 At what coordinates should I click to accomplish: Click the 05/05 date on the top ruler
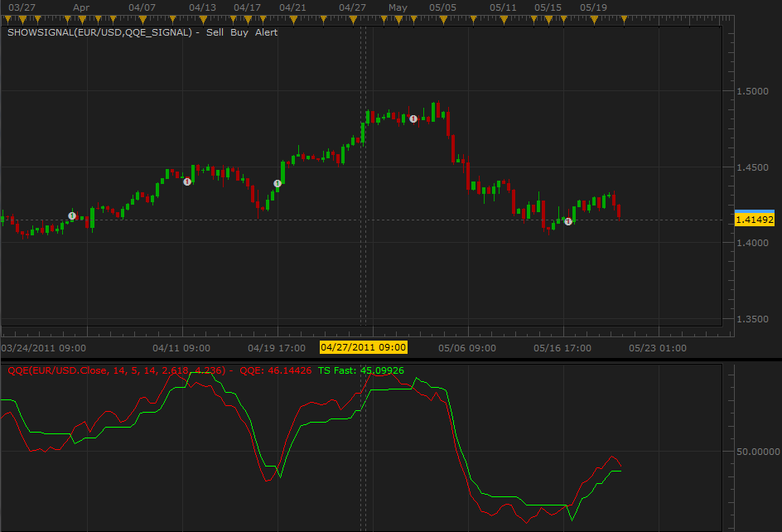click(x=443, y=7)
